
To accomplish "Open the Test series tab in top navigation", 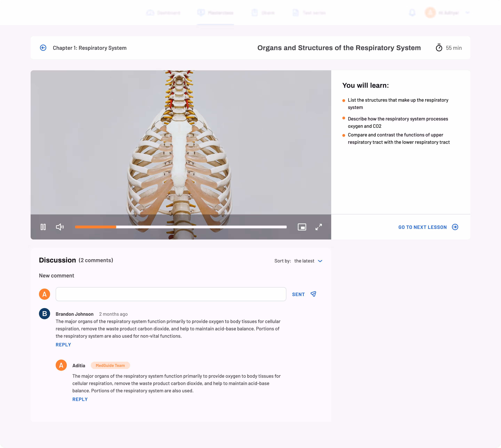I will pyautogui.click(x=309, y=13).
